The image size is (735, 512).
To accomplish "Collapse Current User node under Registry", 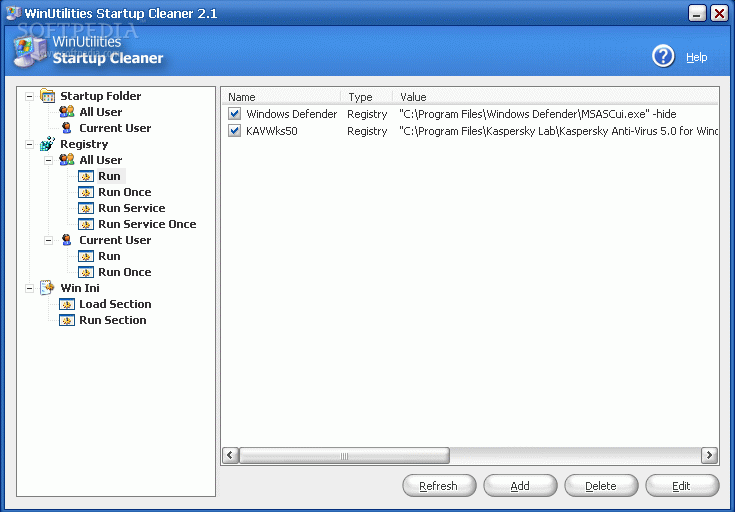I will pyautogui.click(x=49, y=241).
